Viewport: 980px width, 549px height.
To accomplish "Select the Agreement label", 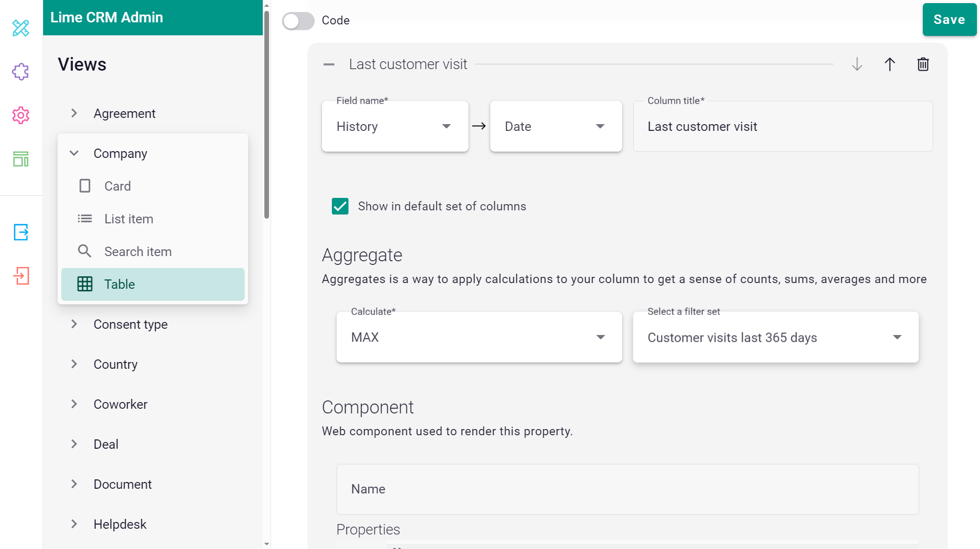I will click(x=124, y=113).
